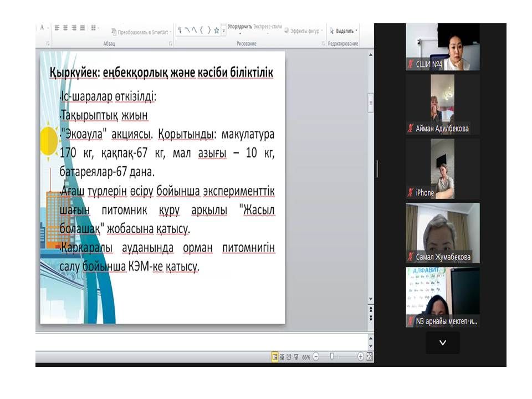Switch to Reading view

click(x=289, y=357)
